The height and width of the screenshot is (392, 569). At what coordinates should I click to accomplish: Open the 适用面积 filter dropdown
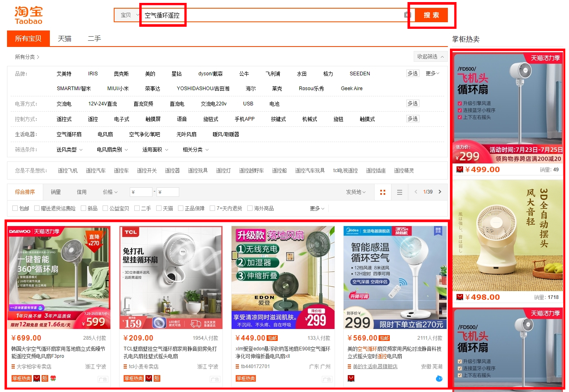click(155, 149)
